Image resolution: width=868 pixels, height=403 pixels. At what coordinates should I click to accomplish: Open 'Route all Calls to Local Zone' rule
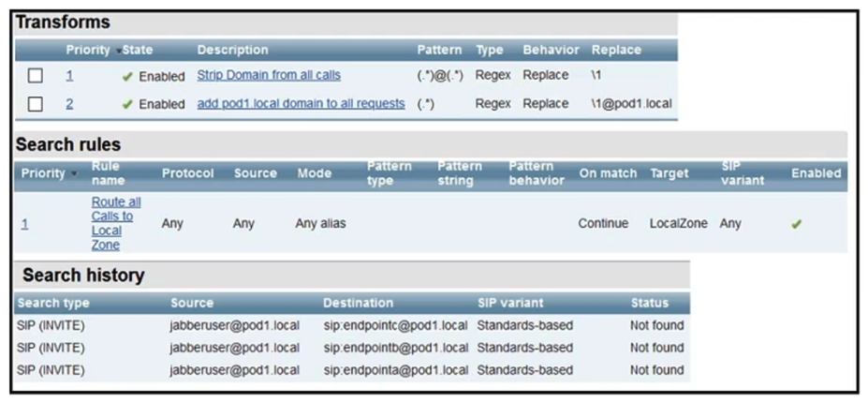(116, 223)
